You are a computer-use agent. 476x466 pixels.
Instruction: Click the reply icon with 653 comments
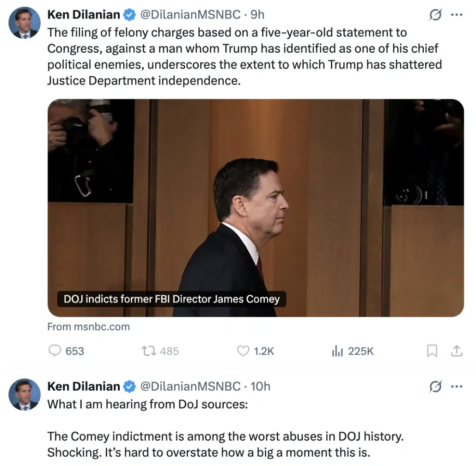pos(55,351)
